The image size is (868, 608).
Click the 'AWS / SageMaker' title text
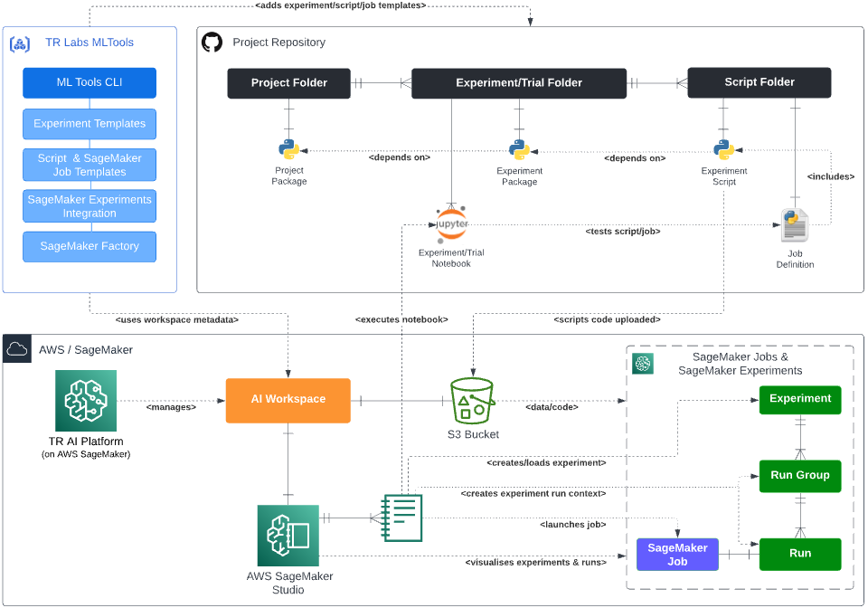tap(86, 350)
